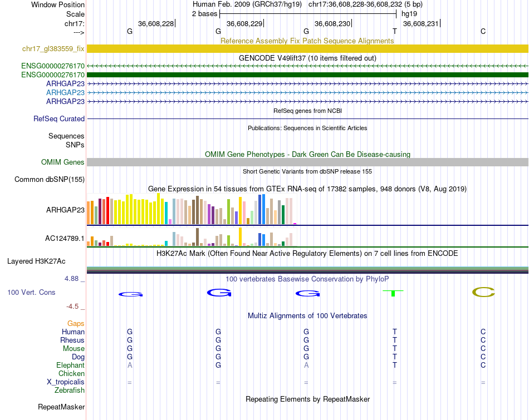
Task: Click the gray OMIM Genes item bar
Action: [x=307, y=162]
